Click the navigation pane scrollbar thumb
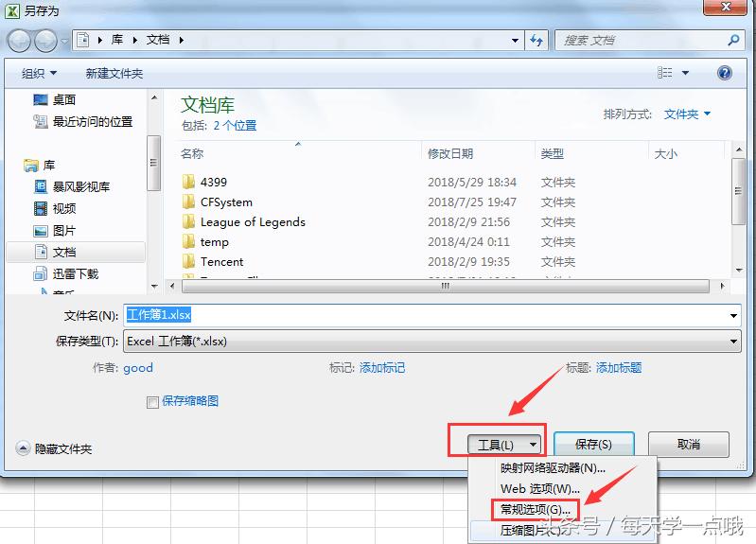 point(153,163)
